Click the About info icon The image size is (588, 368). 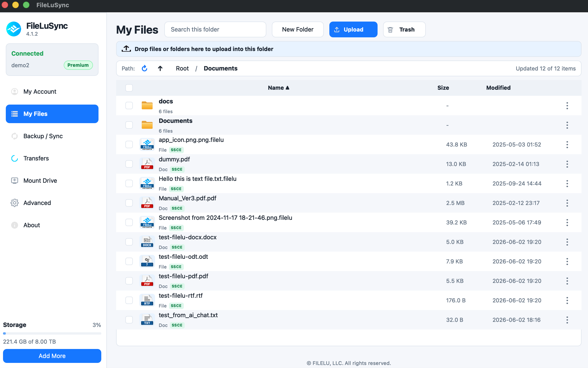[15, 225]
